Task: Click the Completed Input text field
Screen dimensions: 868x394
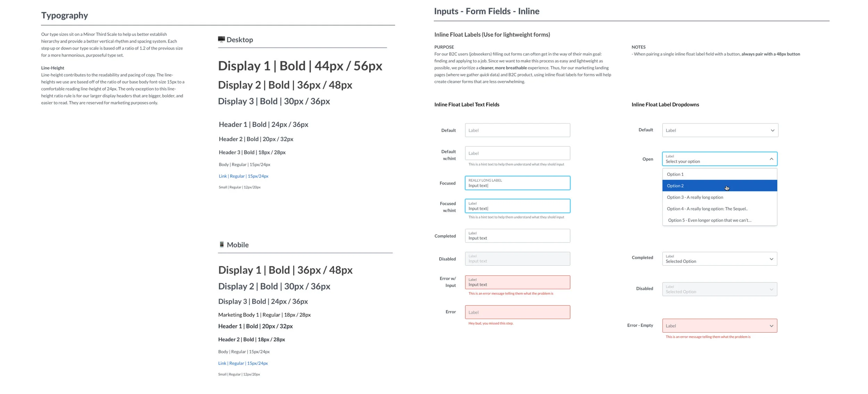Action: 517,236
